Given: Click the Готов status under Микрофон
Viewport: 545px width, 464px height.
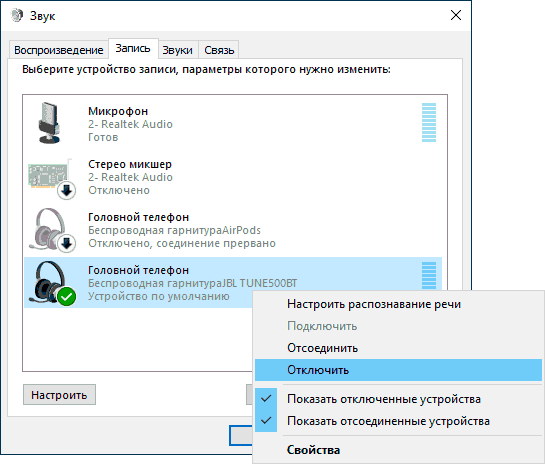Looking at the screenshot, I should click(x=103, y=137).
